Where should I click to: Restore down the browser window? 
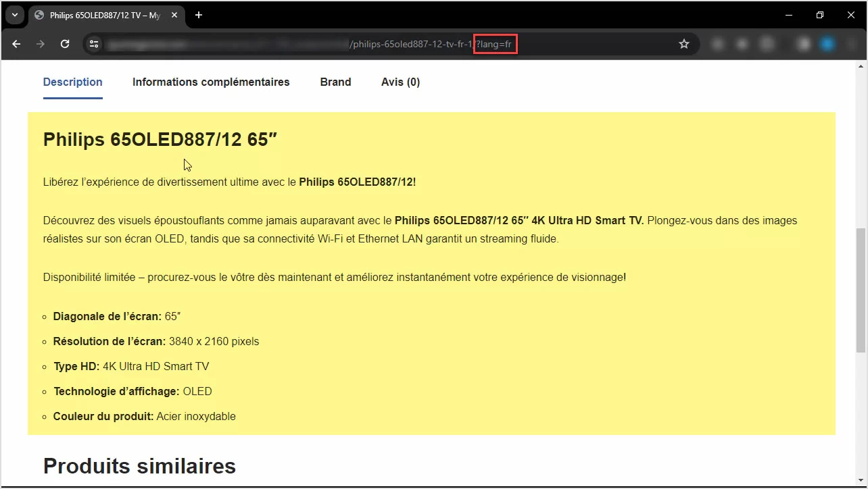[819, 15]
